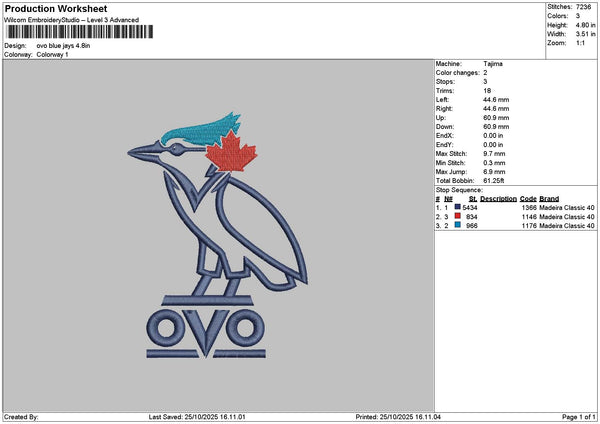Click the 'Stop Sequence:' heading
The image size is (600, 424).
pos(459,190)
